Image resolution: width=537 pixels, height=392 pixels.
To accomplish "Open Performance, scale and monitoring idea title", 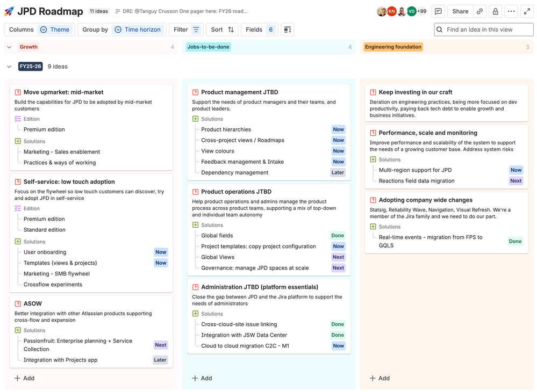I will 428,133.
